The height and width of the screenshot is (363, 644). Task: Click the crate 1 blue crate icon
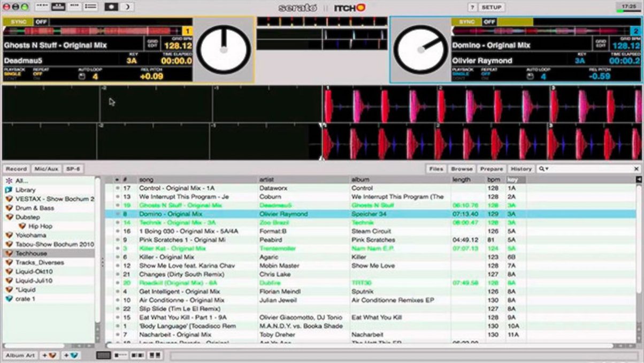coord(9,299)
